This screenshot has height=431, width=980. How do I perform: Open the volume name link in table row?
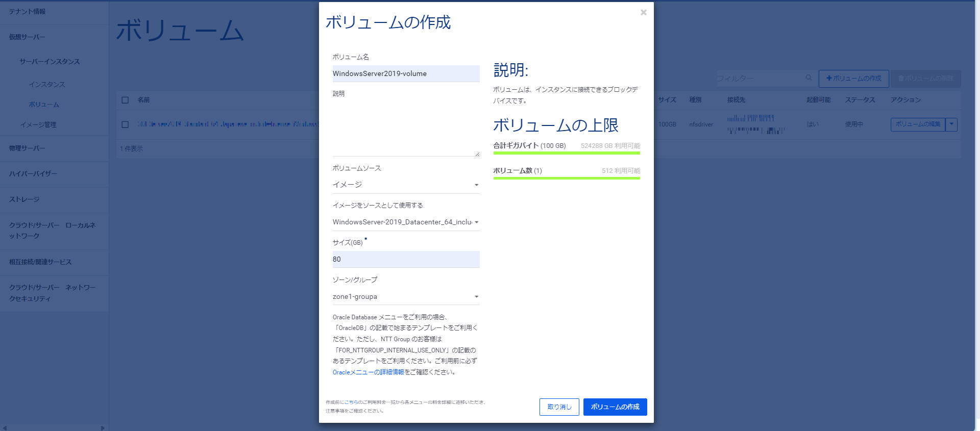pyautogui.click(x=228, y=124)
